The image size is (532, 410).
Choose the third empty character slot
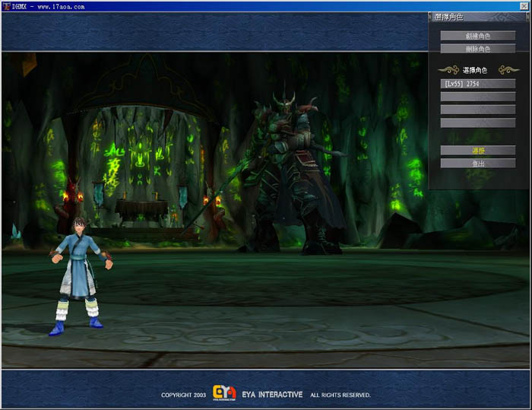477,110
